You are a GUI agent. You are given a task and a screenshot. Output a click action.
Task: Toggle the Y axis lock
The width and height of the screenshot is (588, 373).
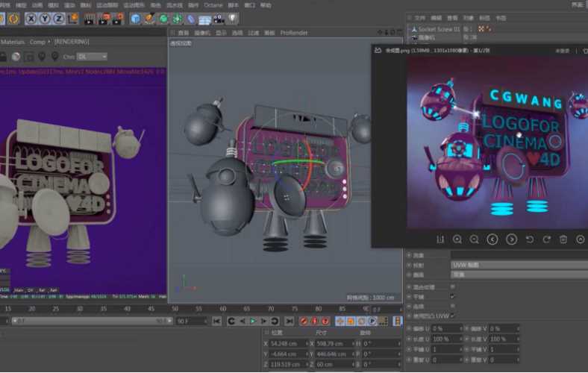coord(45,19)
